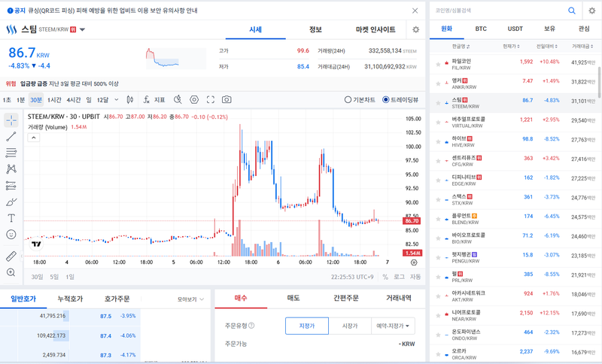Open the USDT market tab
The width and height of the screenshot is (602, 364).
tap(515, 29)
